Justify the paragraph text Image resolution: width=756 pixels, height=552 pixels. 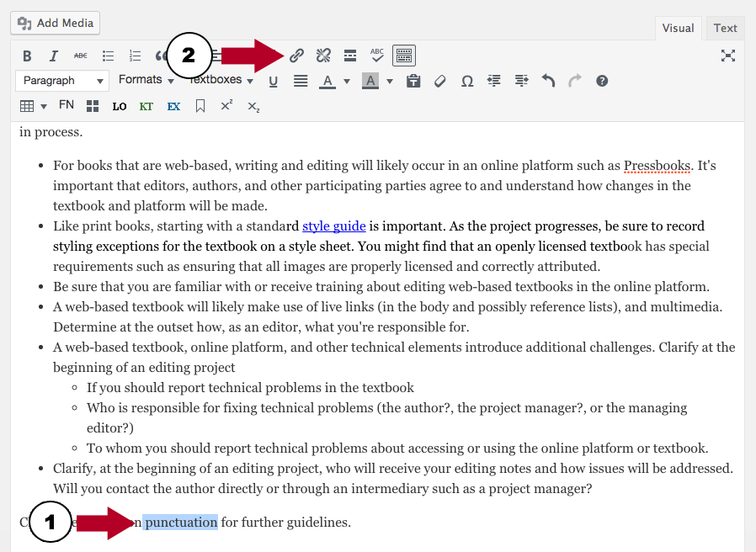[x=301, y=81]
